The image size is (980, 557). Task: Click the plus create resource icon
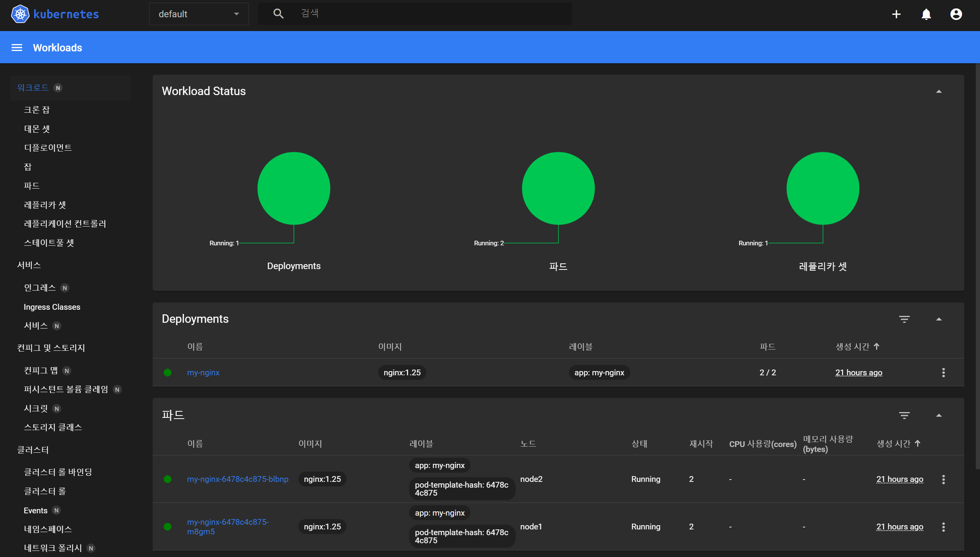[896, 14]
